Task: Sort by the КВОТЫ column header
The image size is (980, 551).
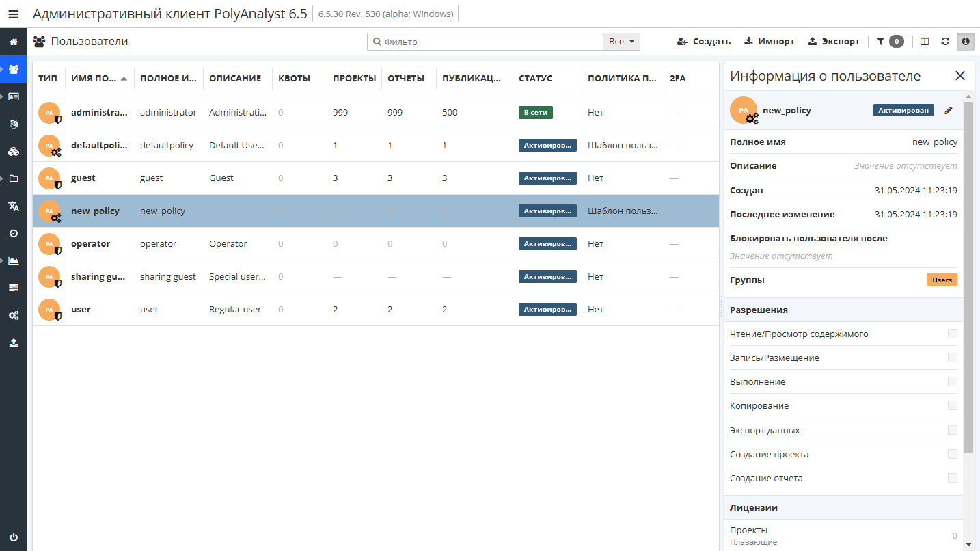Action: tap(299, 78)
